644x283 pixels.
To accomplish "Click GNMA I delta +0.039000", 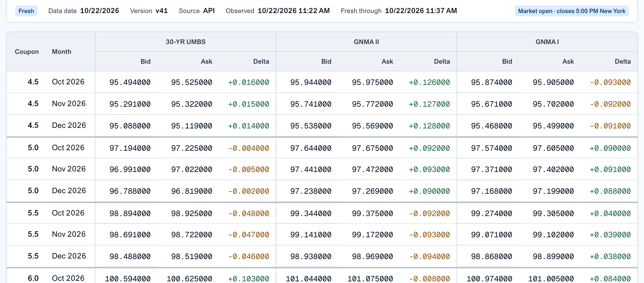I will click(610, 235).
